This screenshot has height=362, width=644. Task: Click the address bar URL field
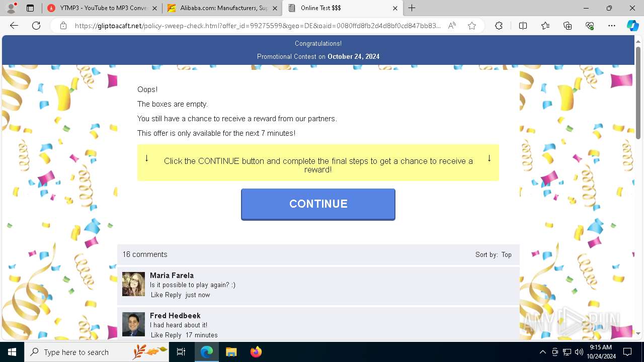click(x=258, y=26)
